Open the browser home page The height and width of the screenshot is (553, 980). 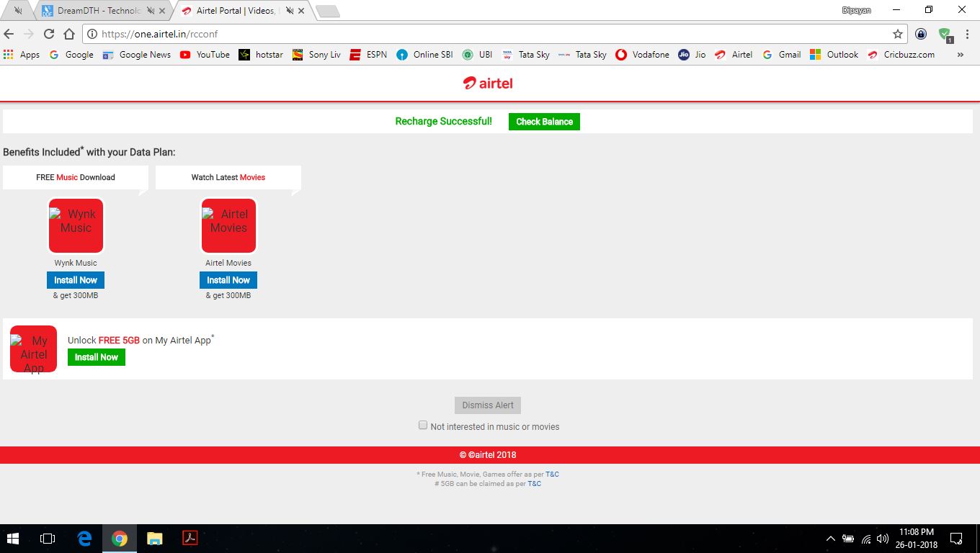pos(69,34)
